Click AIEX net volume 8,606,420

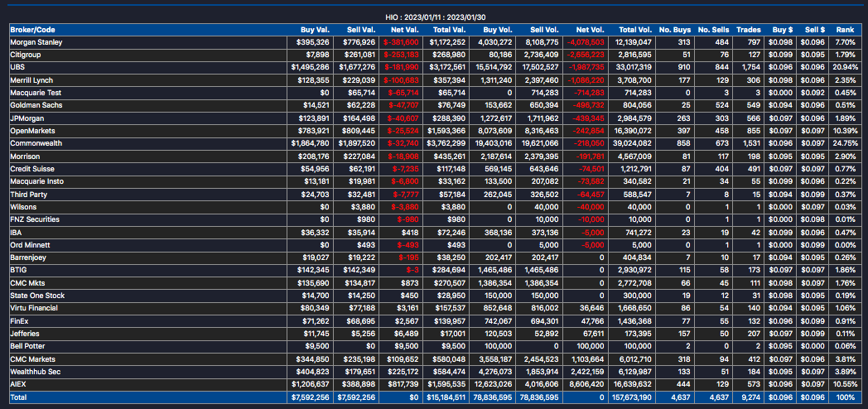click(x=588, y=385)
